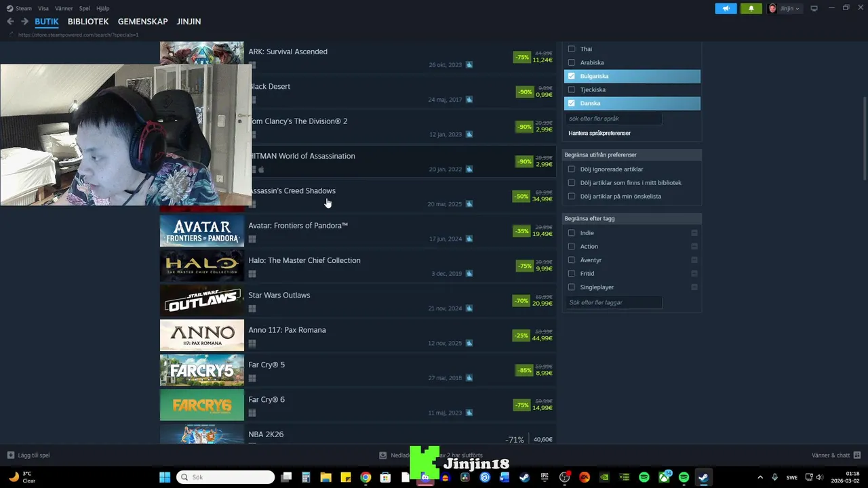Image resolution: width=868 pixels, height=488 pixels.
Task: Check the Thai language checkbox
Action: tap(571, 49)
